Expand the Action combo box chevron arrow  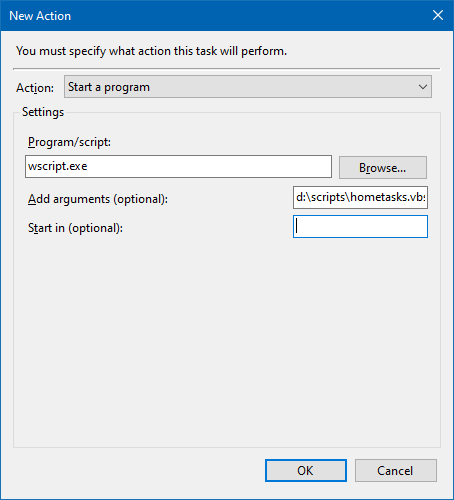(x=423, y=87)
